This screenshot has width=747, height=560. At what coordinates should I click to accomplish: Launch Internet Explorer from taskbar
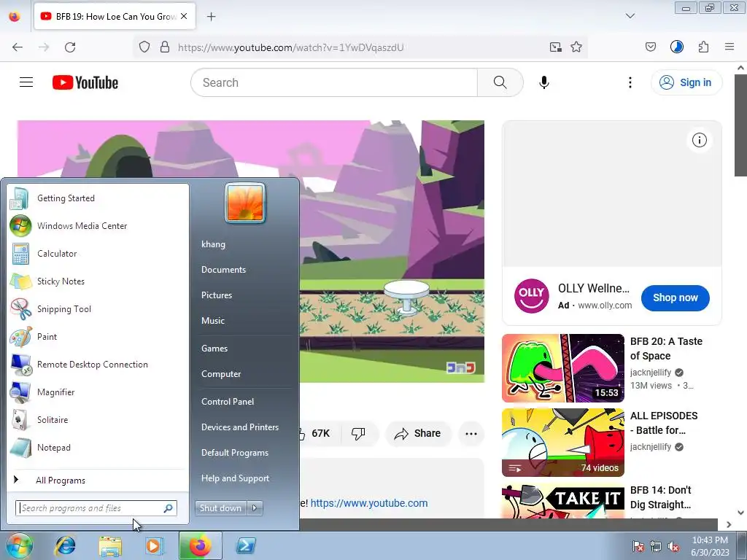65,545
